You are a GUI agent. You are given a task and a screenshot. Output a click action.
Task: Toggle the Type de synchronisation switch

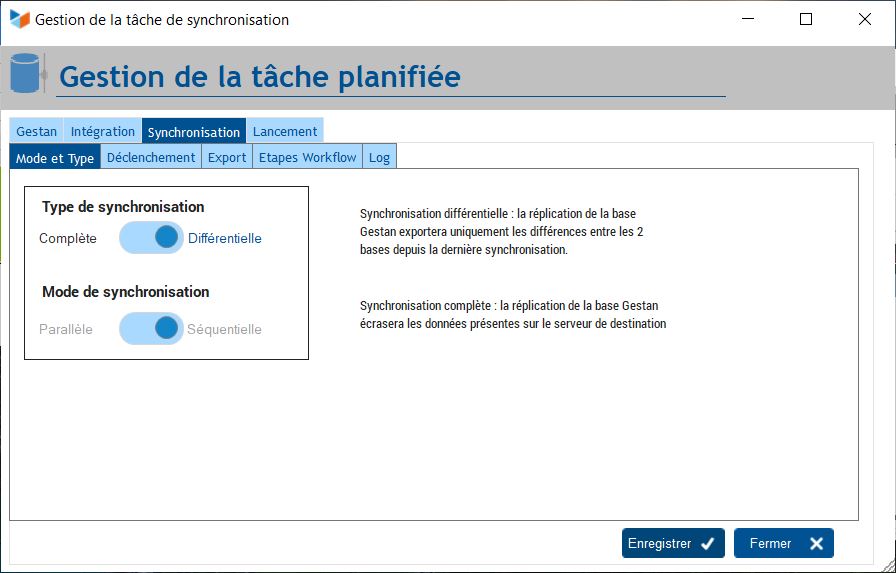coord(151,238)
